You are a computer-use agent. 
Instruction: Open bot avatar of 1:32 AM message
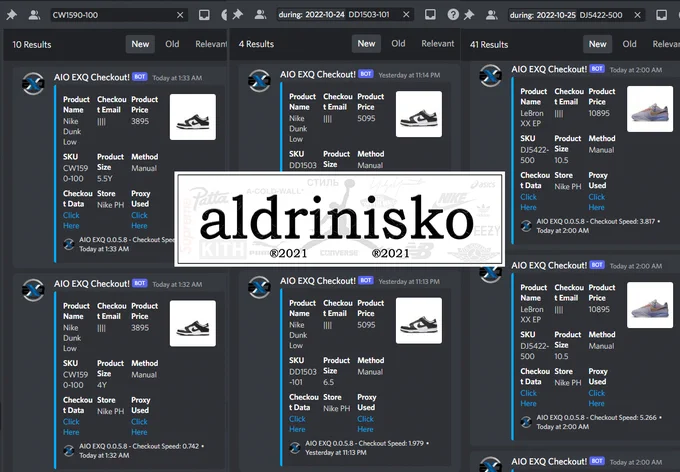point(33,290)
